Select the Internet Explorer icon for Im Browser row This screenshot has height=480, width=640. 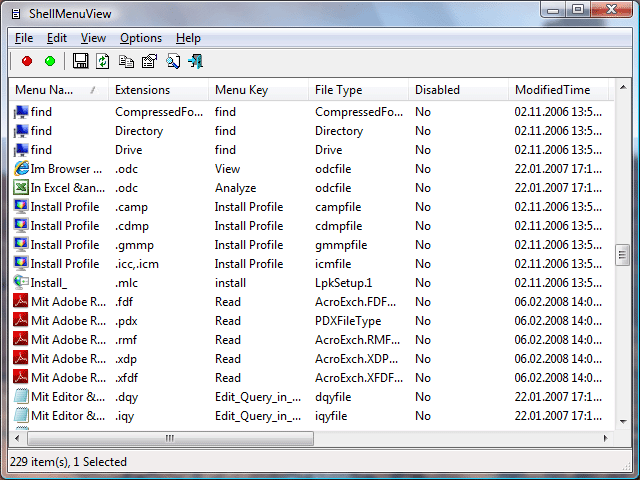21,169
